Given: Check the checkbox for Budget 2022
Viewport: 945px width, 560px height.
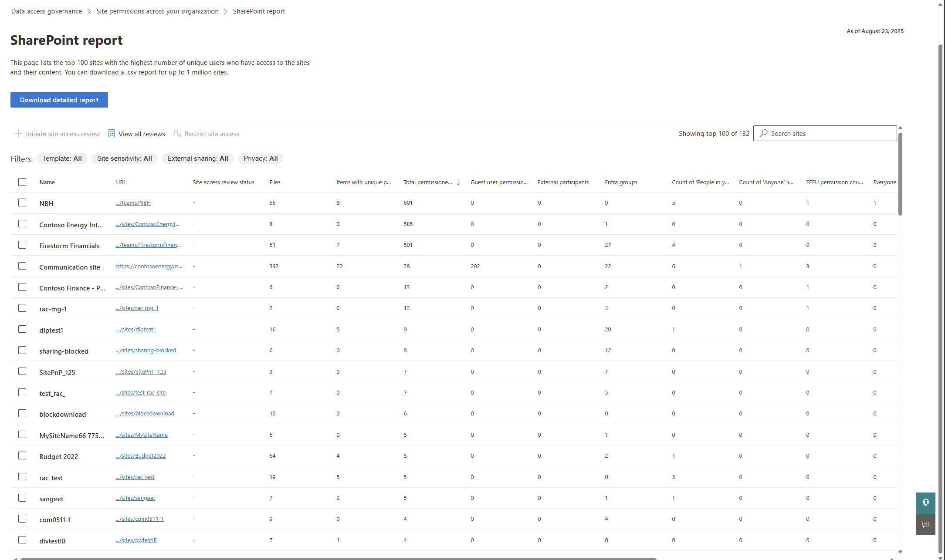Looking at the screenshot, I should (x=22, y=455).
